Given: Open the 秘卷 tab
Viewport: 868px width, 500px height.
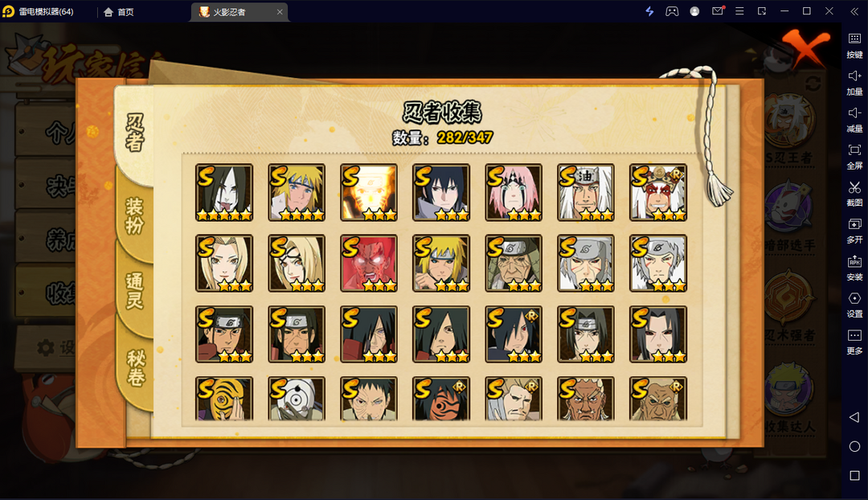Looking at the screenshot, I should 136,368.
